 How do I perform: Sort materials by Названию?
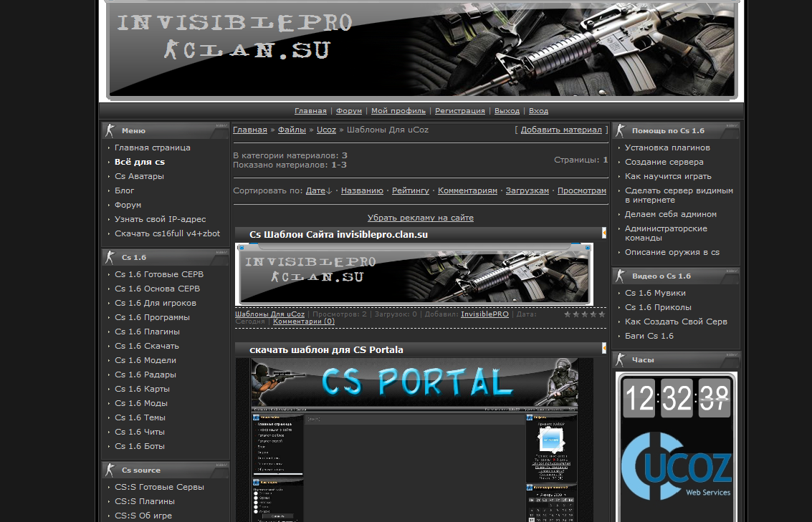click(362, 191)
